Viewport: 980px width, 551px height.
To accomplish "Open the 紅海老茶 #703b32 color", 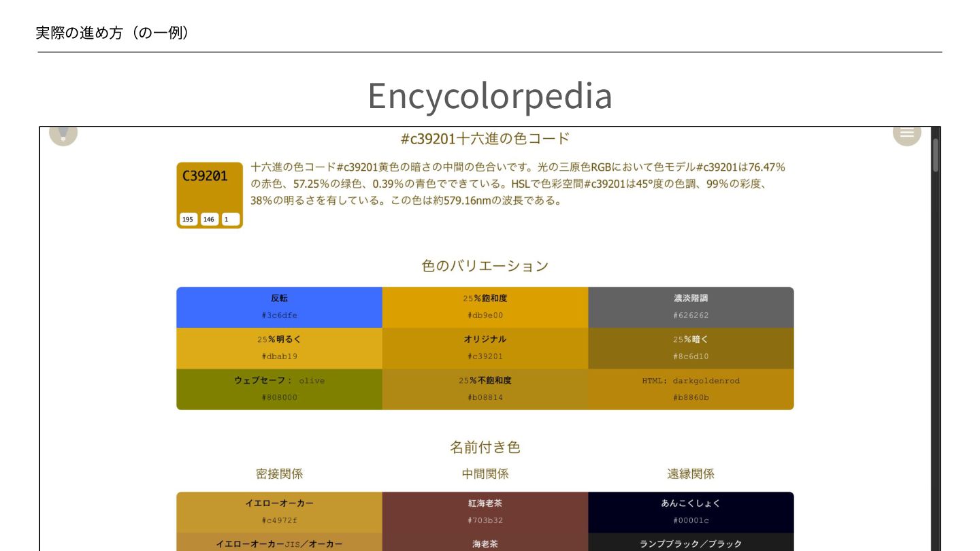I will click(485, 512).
